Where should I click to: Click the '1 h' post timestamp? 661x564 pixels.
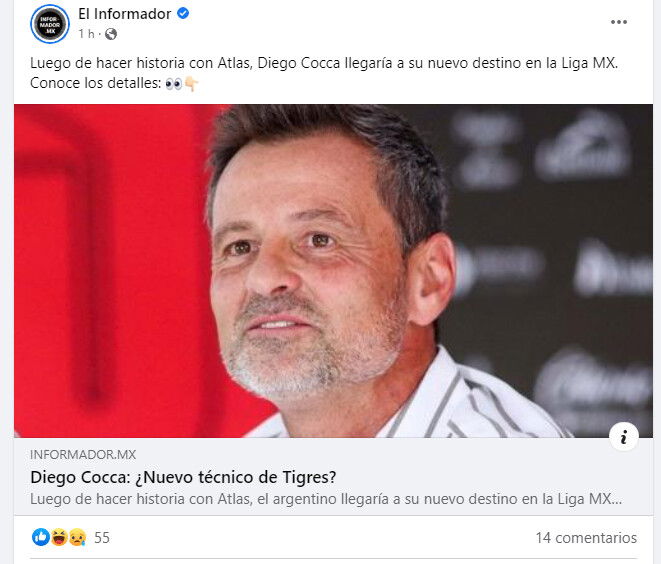(86, 34)
